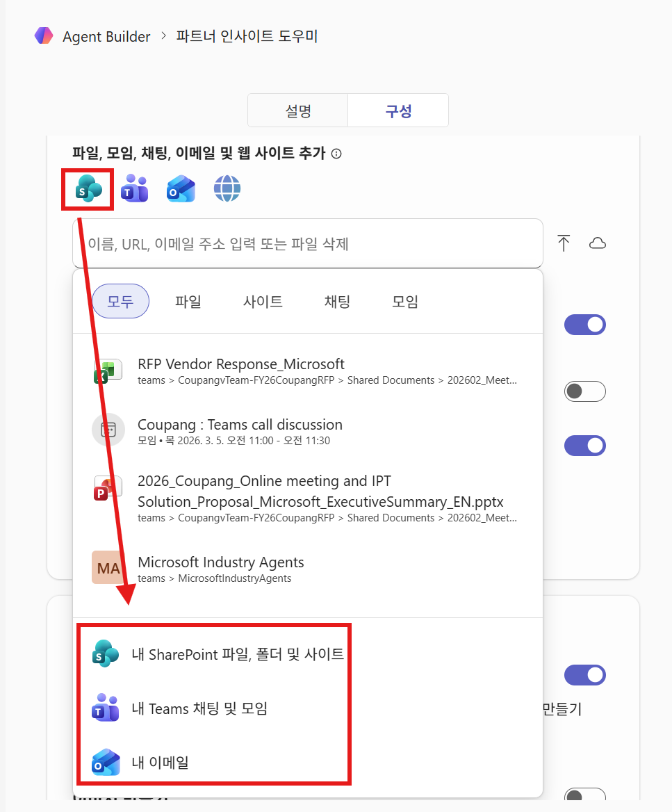
Task: Click the Agent Builder logo icon
Action: [x=44, y=35]
